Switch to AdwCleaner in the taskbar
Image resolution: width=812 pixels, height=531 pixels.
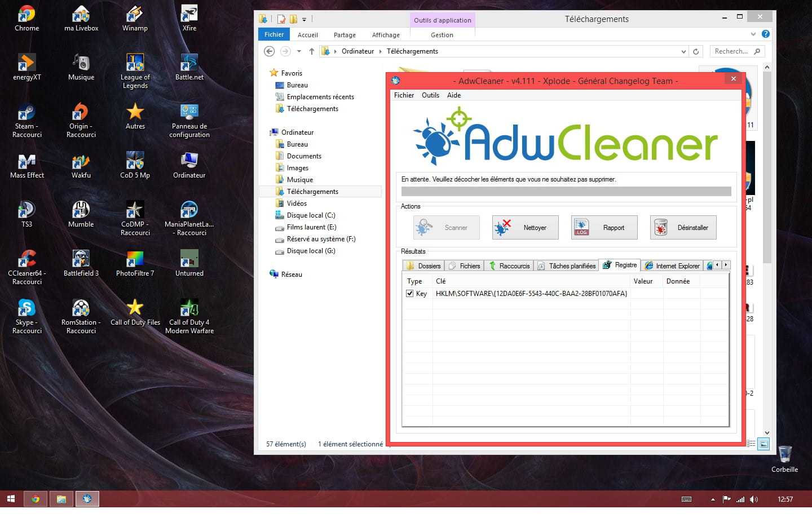pos(87,499)
